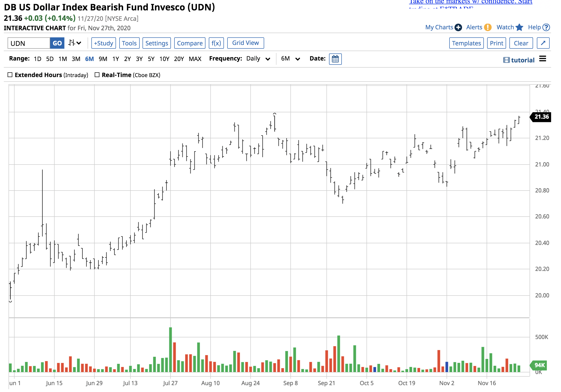Click the E*TRADE advertisement link
561x392 pixels.
click(x=471, y=4)
